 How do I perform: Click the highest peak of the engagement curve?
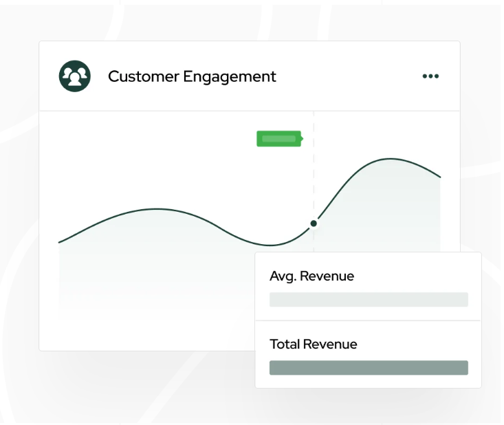(391, 159)
